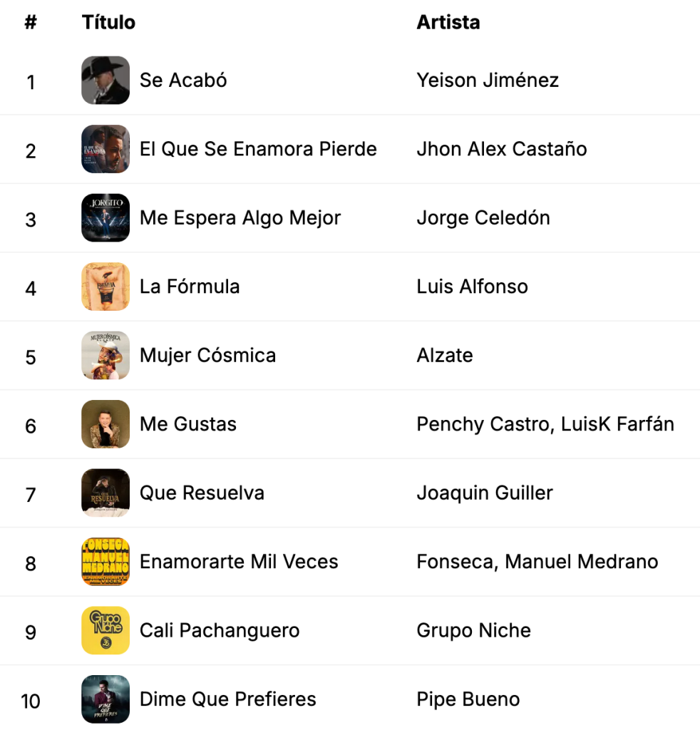700x730 pixels.
Task: Select the Me Espera Algo Mejor cover art
Action: click(105, 218)
